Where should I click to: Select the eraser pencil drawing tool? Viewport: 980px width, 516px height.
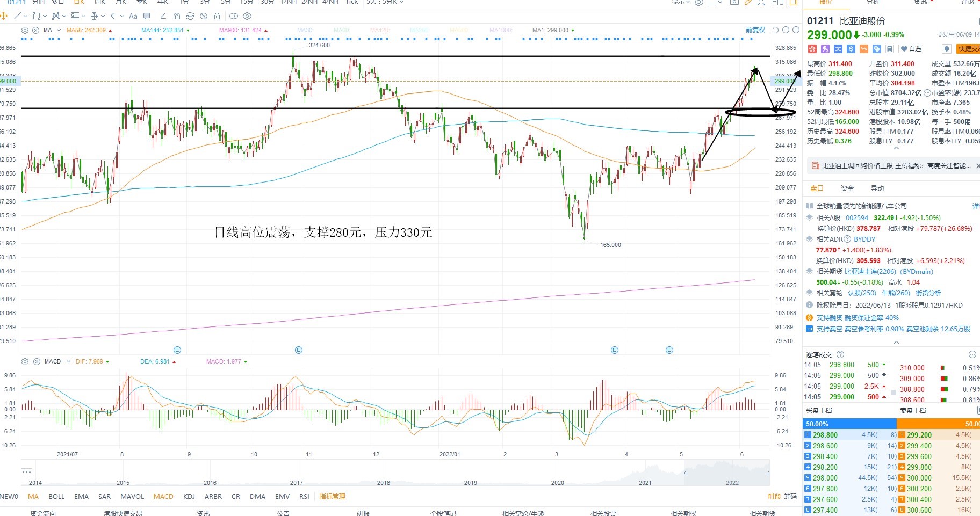click(x=163, y=16)
